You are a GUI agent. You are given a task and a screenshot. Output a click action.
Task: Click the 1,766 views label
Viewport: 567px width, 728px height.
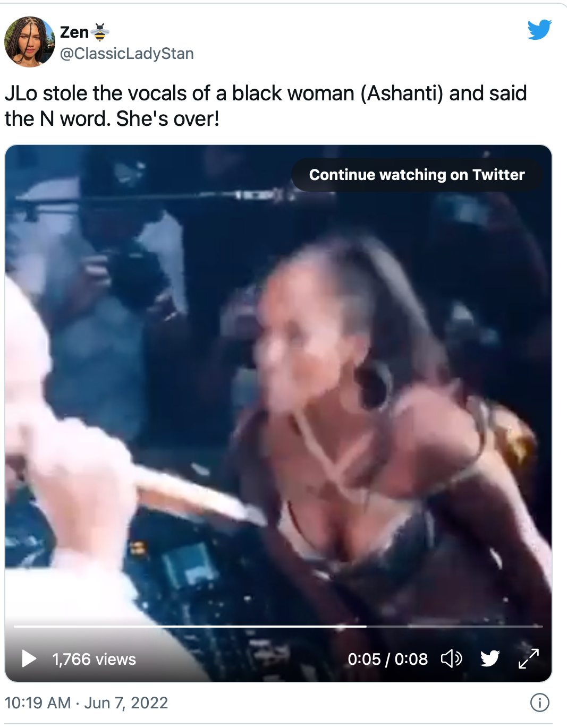(x=94, y=659)
